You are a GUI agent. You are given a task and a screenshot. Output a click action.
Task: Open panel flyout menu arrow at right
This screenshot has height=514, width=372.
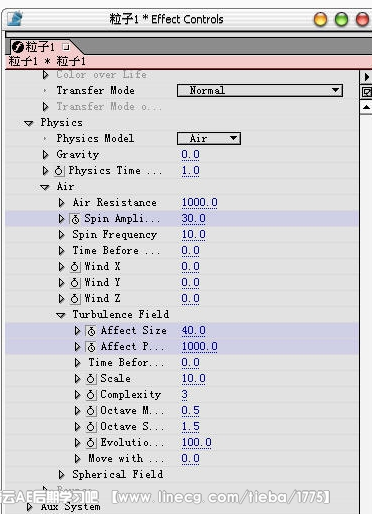click(367, 77)
